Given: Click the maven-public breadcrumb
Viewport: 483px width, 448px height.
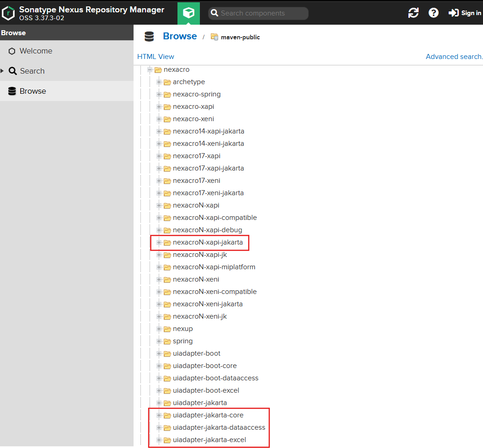Looking at the screenshot, I should click(x=240, y=37).
